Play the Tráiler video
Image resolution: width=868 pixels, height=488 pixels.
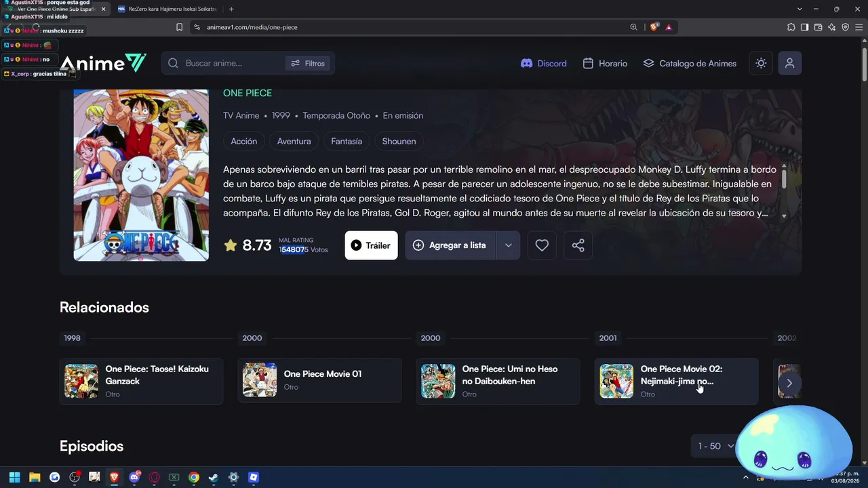click(x=371, y=245)
